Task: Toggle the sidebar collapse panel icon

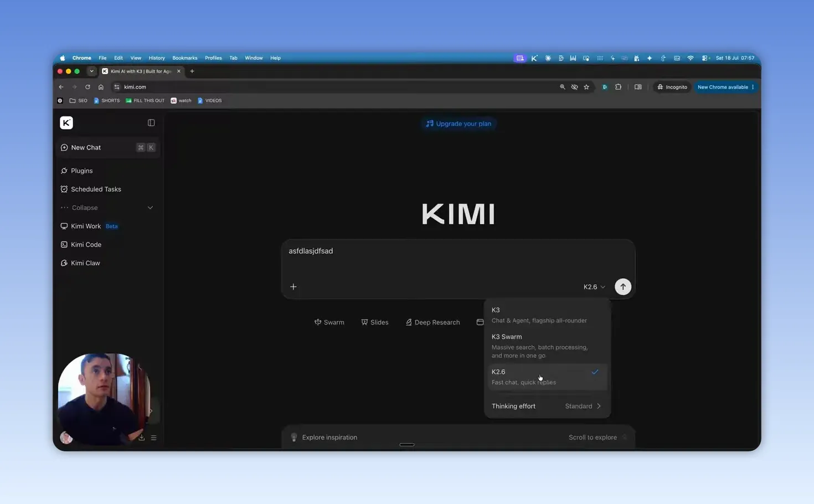Action: click(151, 123)
